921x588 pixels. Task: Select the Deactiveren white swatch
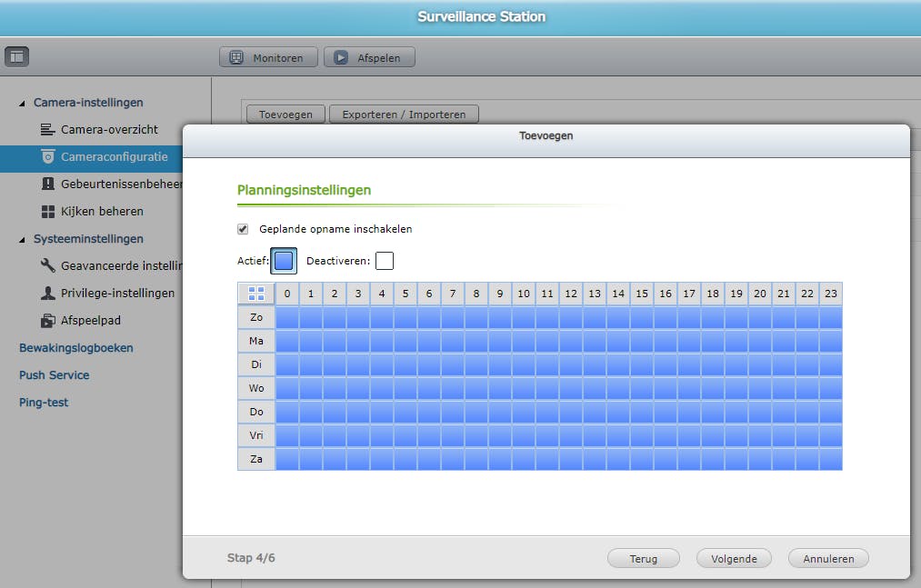[385, 261]
